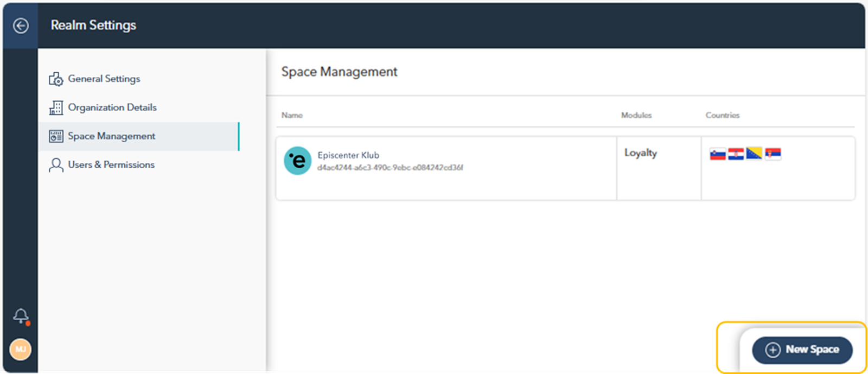Viewport: 868px width, 374px height.
Task: Click the Bosnia flag icon
Action: [754, 154]
